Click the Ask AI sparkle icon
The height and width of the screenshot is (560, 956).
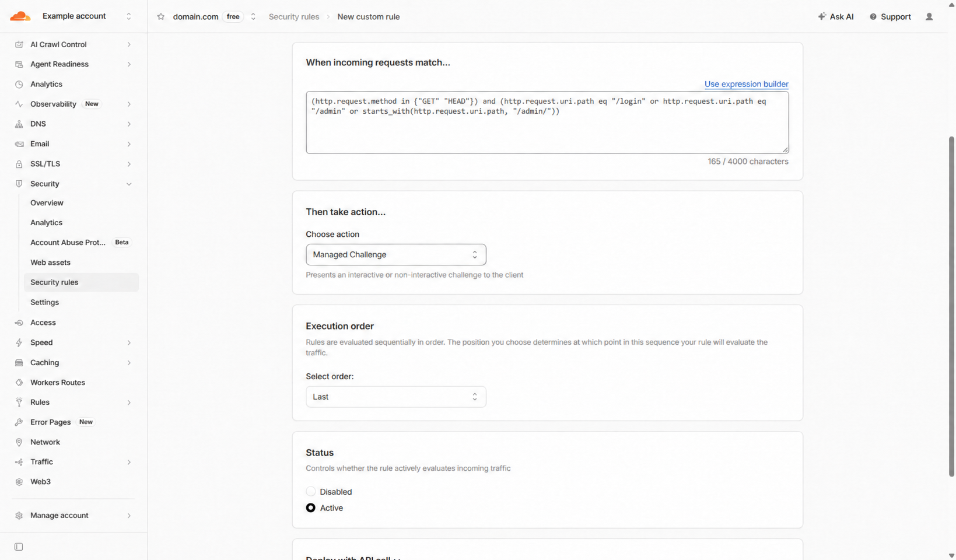(822, 16)
